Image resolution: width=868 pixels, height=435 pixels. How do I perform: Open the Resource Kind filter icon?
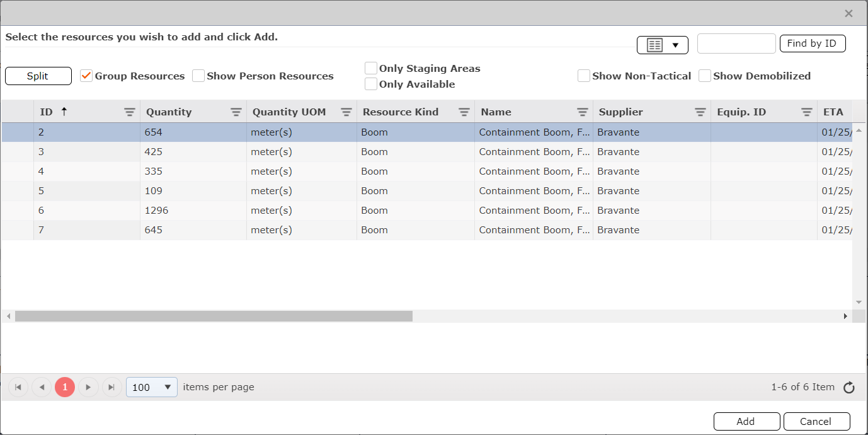point(464,112)
